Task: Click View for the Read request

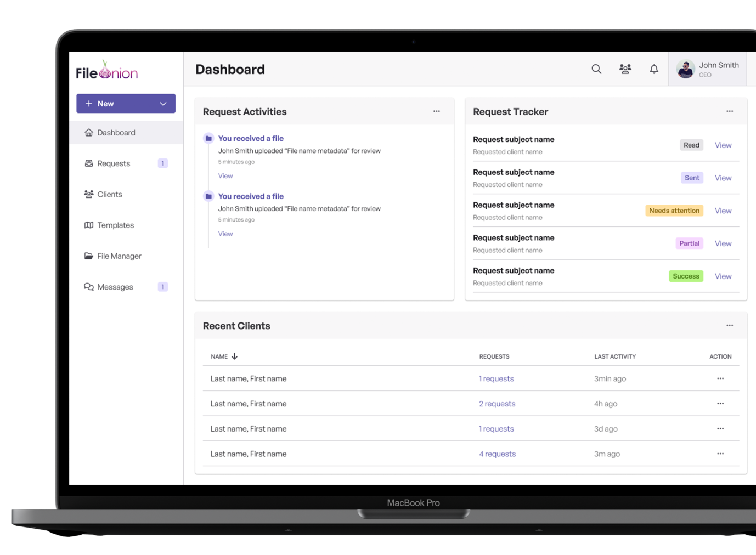Action: (x=723, y=145)
